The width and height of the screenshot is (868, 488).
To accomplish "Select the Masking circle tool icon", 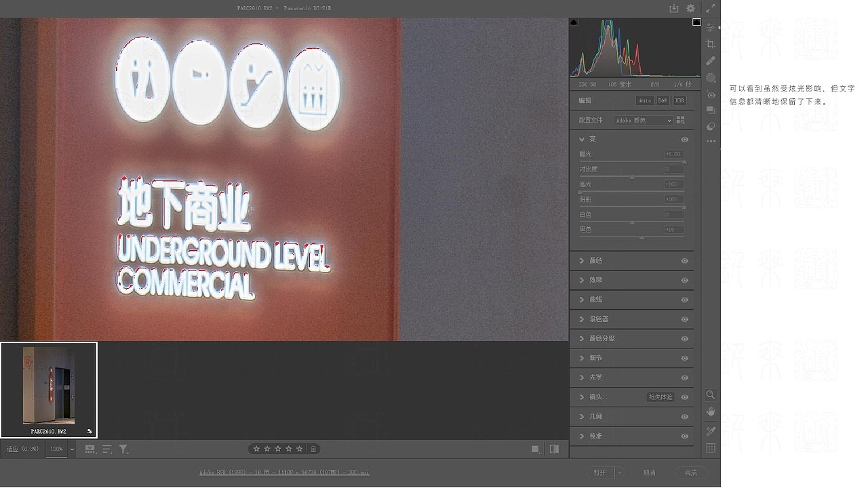I will (711, 78).
